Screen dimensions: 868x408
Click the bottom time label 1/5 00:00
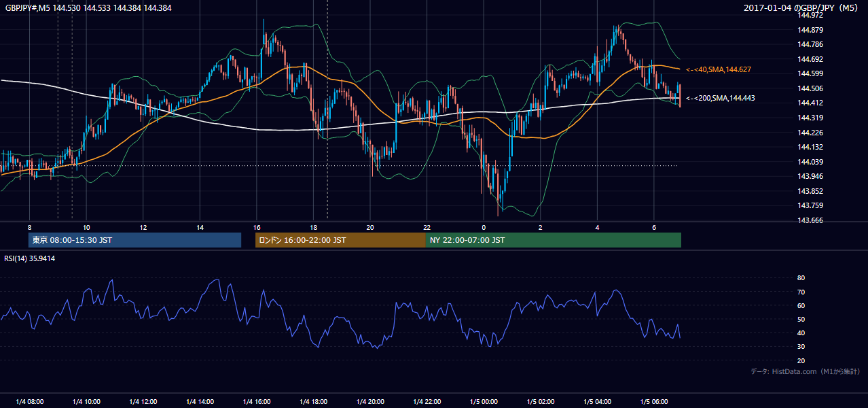pyautogui.click(x=484, y=402)
